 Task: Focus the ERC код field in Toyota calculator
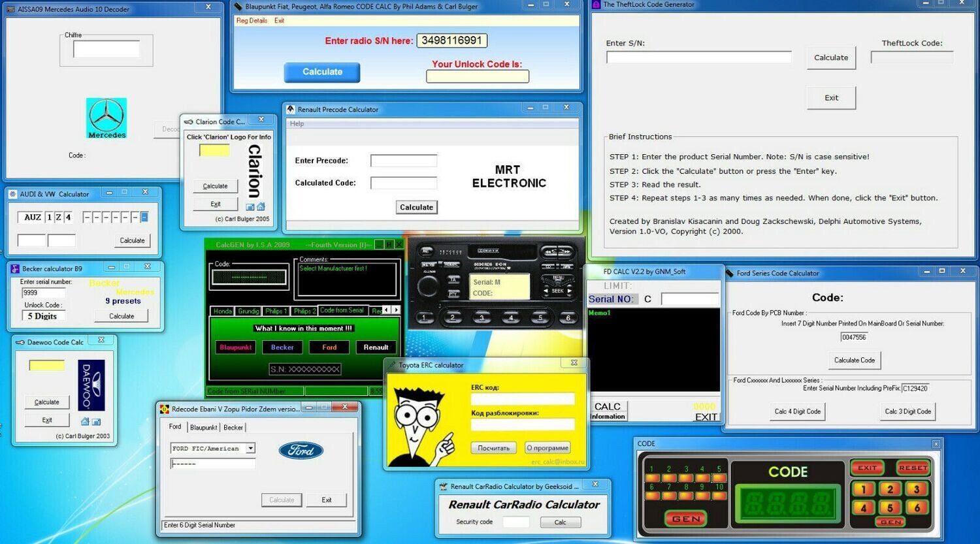pyautogui.click(x=523, y=399)
